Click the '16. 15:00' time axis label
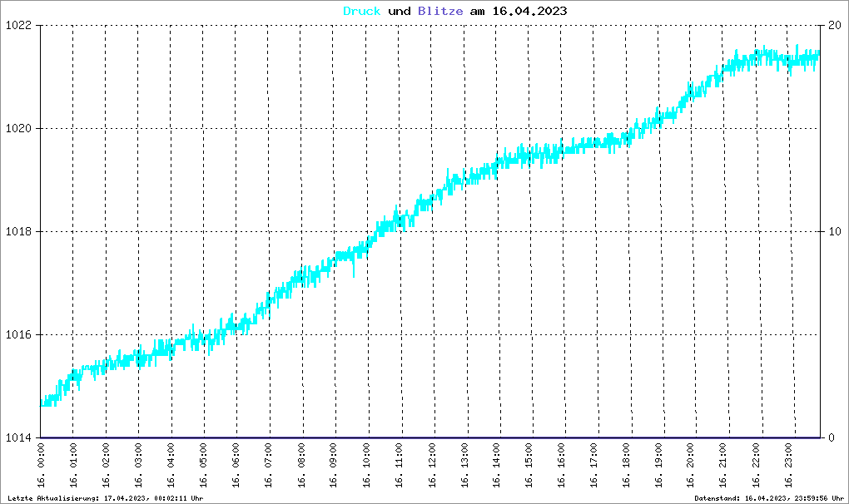 529,465
